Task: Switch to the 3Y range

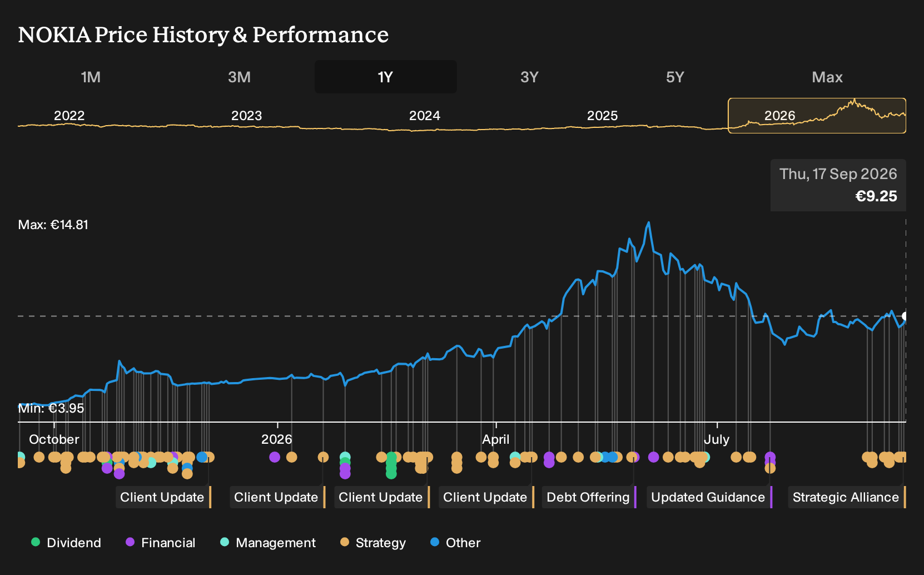Action: pos(529,77)
